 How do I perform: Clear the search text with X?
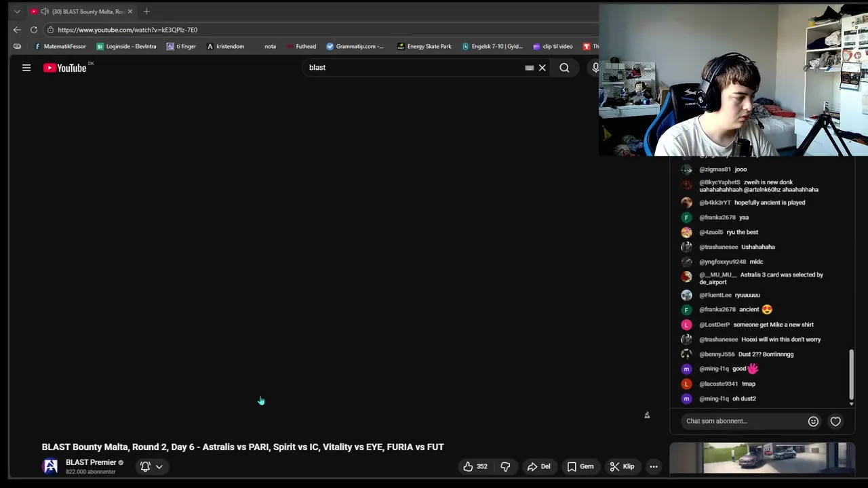coord(542,68)
